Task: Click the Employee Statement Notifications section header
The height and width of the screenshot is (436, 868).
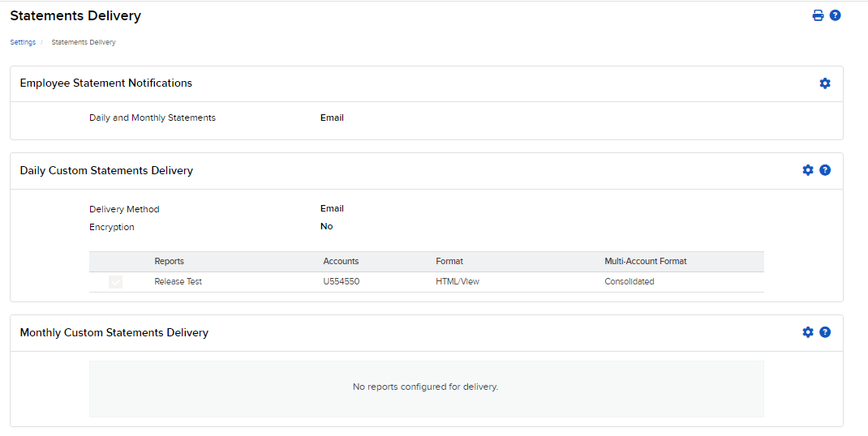Action: tap(106, 83)
